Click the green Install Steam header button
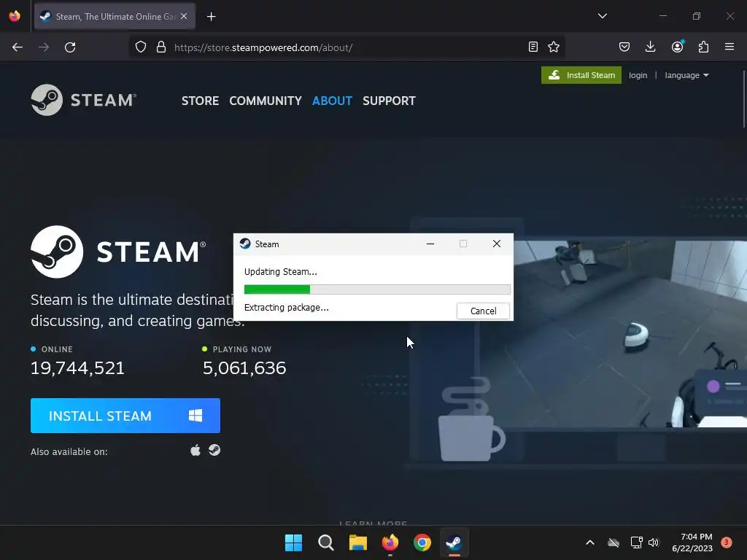Image resolution: width=747 pixels, height=560 pixels. point(581,75)
